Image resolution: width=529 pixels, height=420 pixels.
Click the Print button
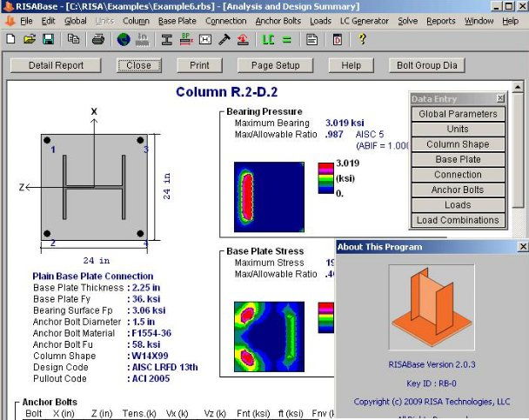pyautogui.click(x=199, y=65)
